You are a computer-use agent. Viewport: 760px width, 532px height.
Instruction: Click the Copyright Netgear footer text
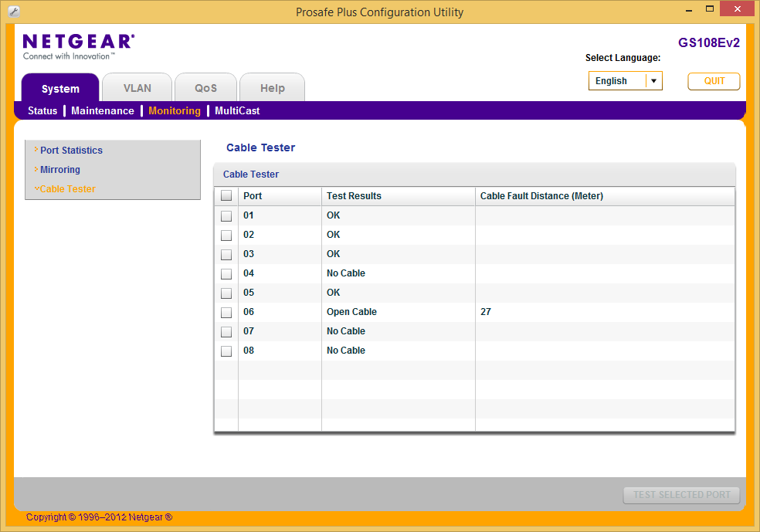tap(99, 517)
